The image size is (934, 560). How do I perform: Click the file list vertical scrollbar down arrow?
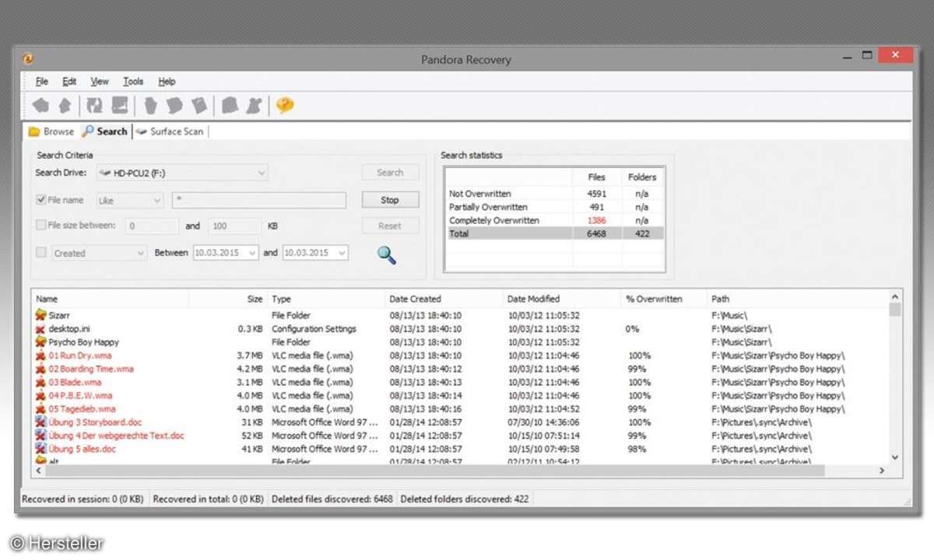click(x=895, y=458)
